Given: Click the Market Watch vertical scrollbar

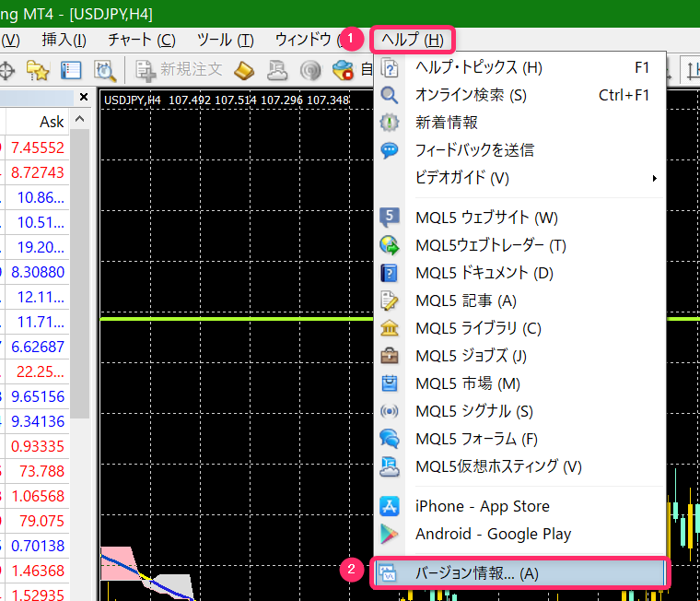Looking at the screenshot, I should tap(80, 274).
